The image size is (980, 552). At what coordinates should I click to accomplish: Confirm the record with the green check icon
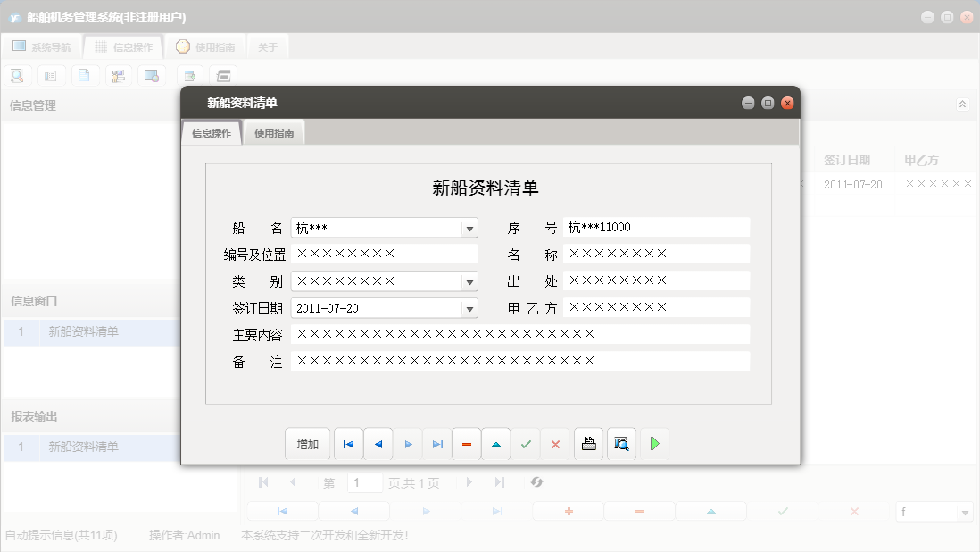click(526, 443)
